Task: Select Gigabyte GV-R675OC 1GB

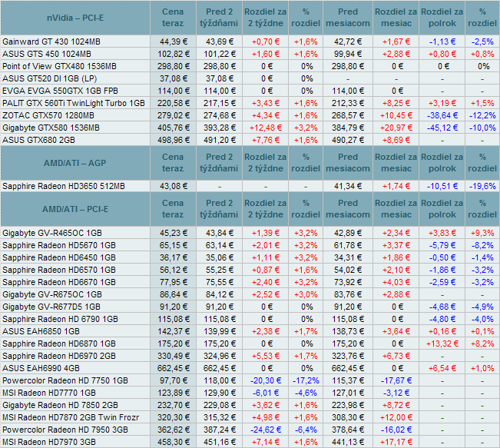Action: (52, 294)
